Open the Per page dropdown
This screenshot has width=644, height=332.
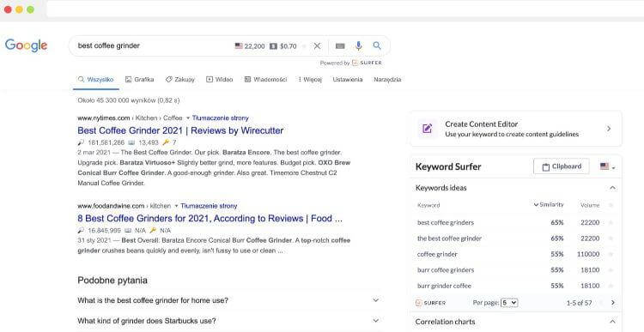509,303
